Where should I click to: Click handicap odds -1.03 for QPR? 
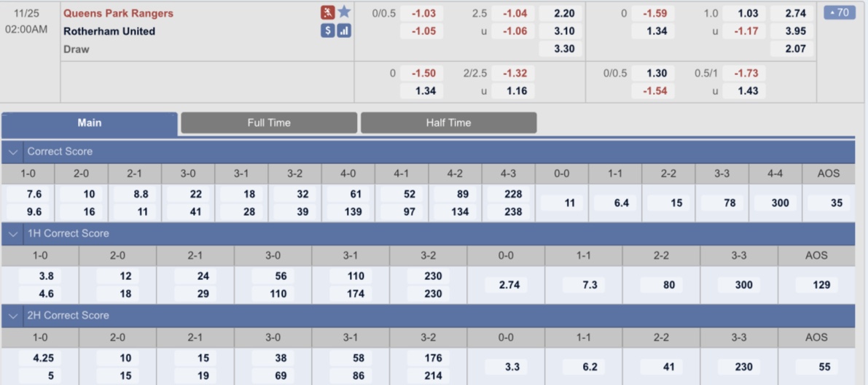coord(423,13)
